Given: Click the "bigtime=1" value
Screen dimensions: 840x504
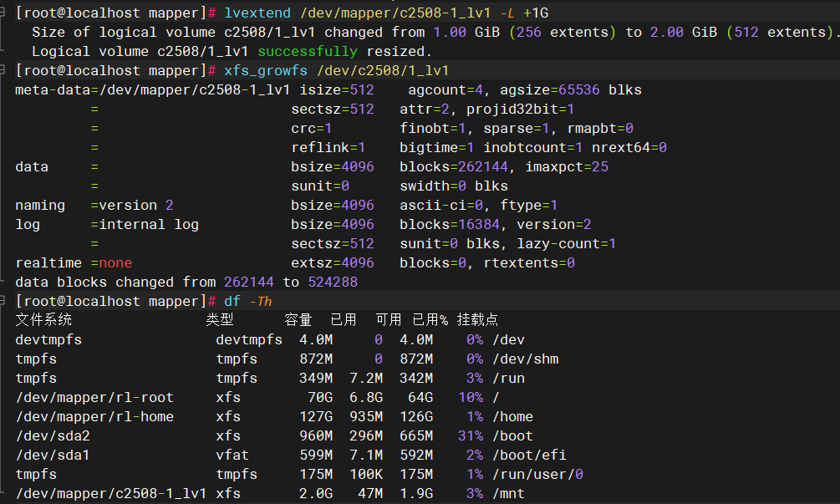Looking at the screenshot, I should [x=436, y=148].
